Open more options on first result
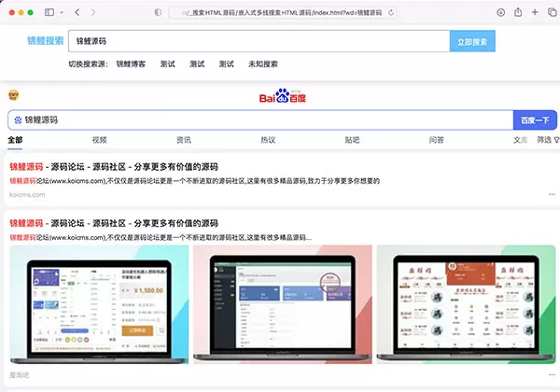This screenshot has width=560, height=392. click(552, 194)
